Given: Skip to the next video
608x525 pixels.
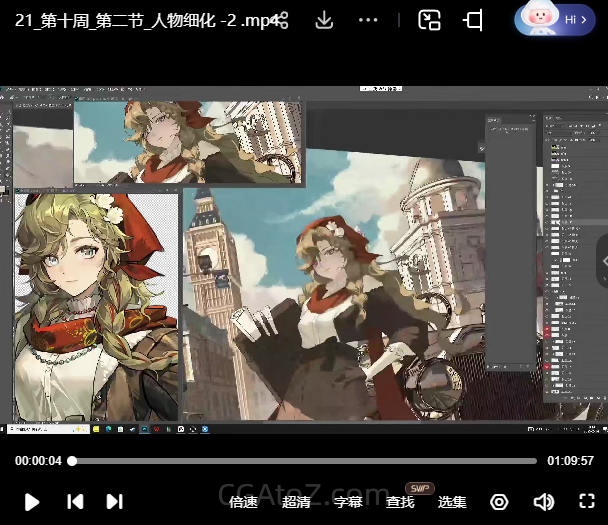Looking at the screenshot, I should coord(115,502).
